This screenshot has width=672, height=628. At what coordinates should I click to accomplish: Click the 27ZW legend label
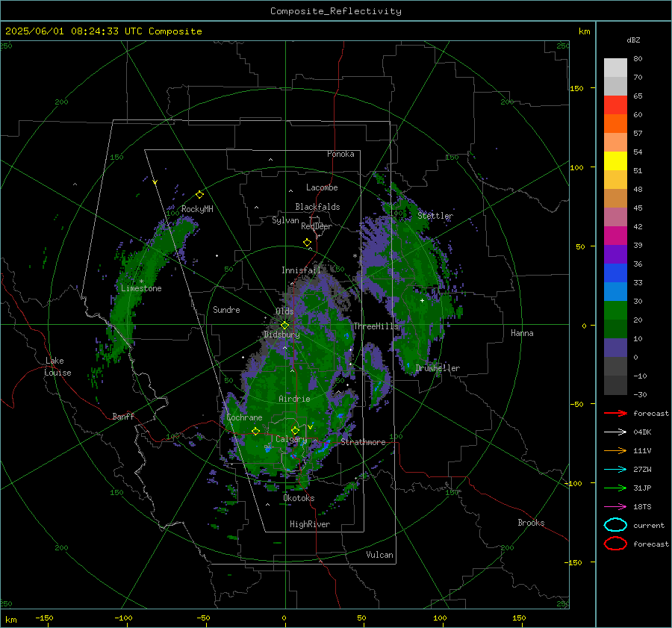coord(642,470)
